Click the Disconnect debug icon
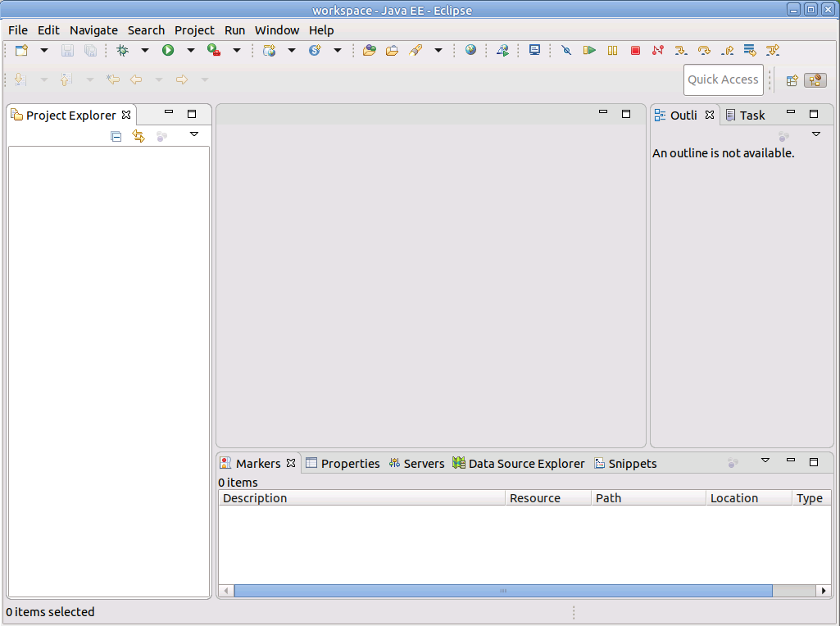This screenshot has width=840, height=626. pyautogui.click(x=658, y=50)
